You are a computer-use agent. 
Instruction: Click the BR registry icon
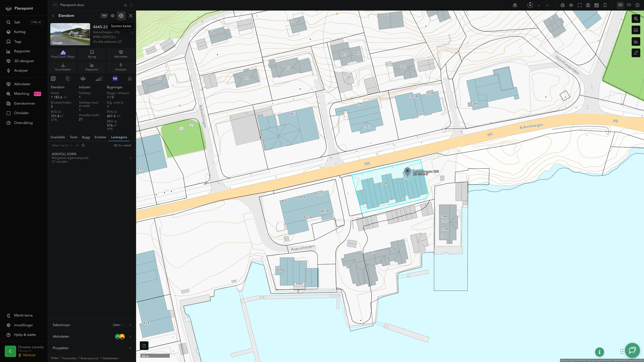tap(53, 79)
